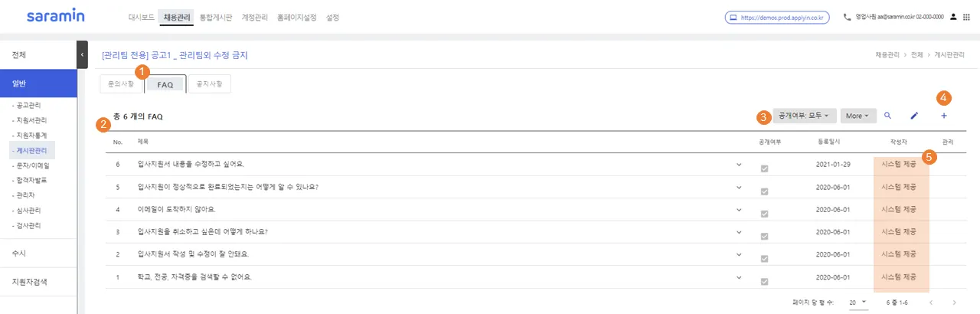Click the pencil edit icon
The image size is (980, 314).
tap(913, 116)
